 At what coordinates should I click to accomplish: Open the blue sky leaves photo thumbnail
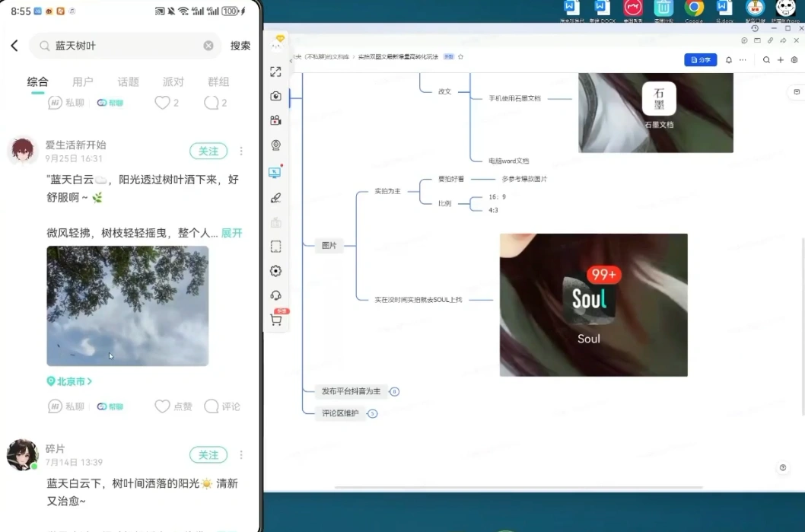[x=127, y=306]
